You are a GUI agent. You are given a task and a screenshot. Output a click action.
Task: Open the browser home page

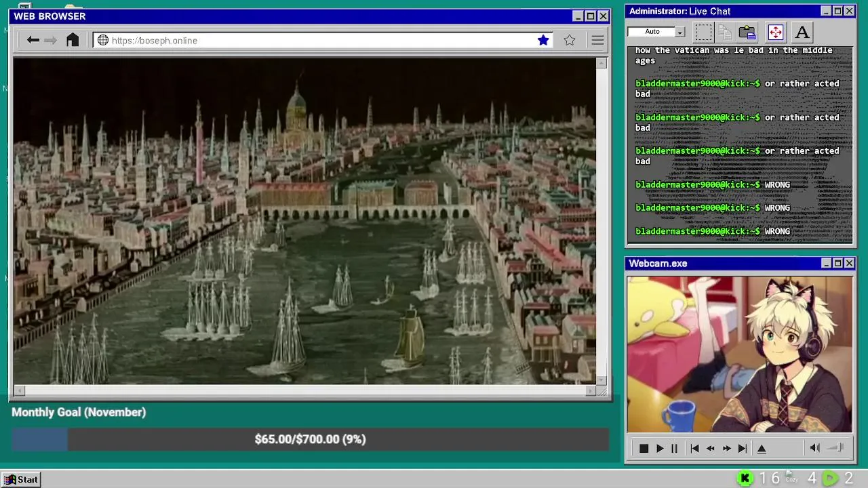(73, 40)
